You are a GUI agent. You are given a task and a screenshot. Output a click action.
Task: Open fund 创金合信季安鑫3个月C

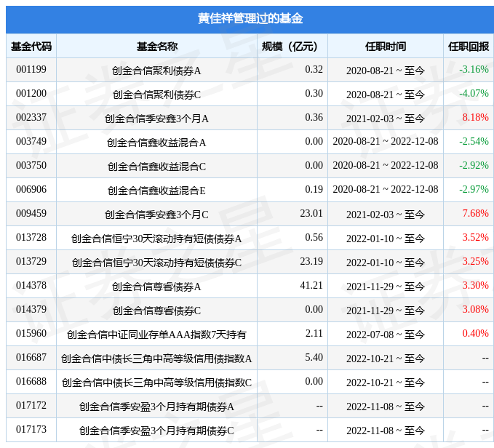[156, 214]
